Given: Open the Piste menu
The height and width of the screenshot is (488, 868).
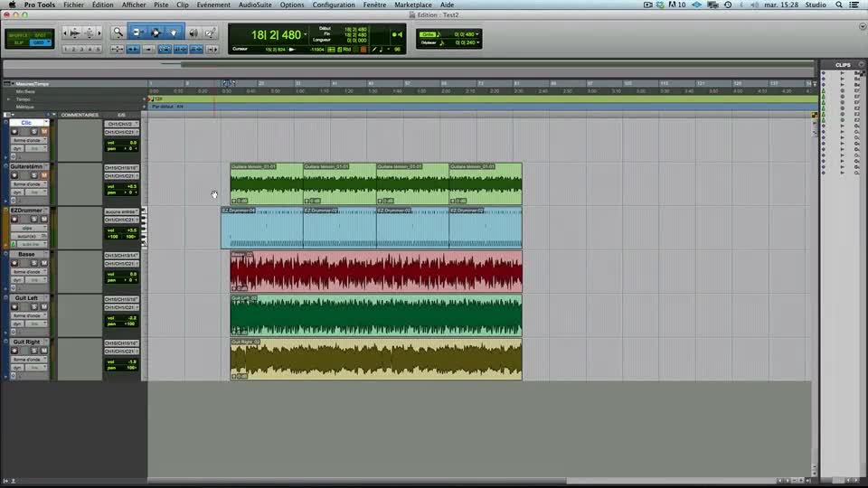Looking at the screenshot, I should [x=161, y=5].
